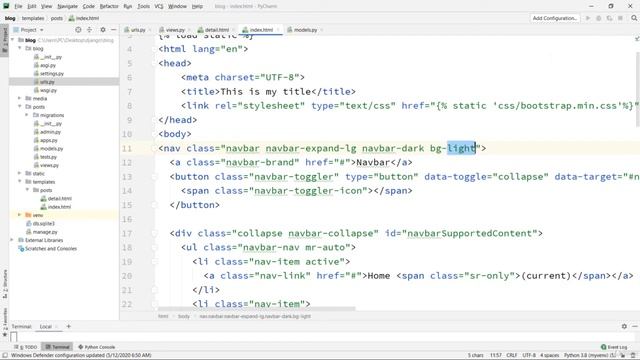Toggle the TODO tool window

(26, 347)
